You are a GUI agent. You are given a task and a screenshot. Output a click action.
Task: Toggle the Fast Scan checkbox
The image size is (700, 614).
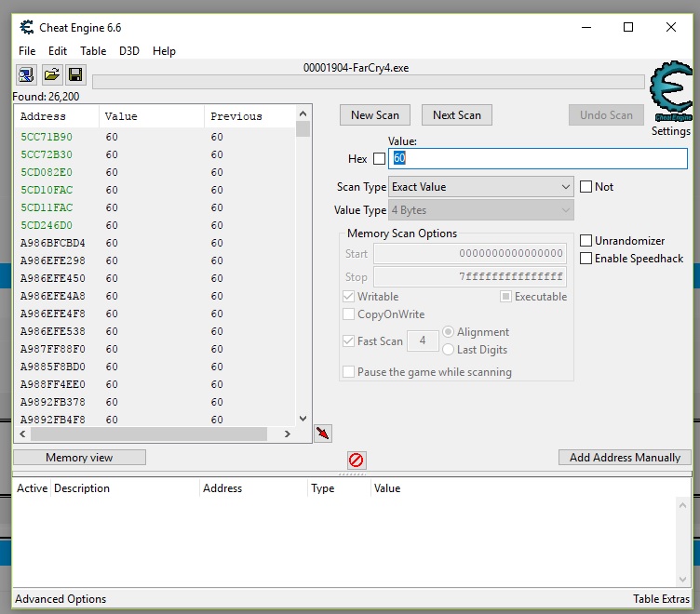[349, 340]
